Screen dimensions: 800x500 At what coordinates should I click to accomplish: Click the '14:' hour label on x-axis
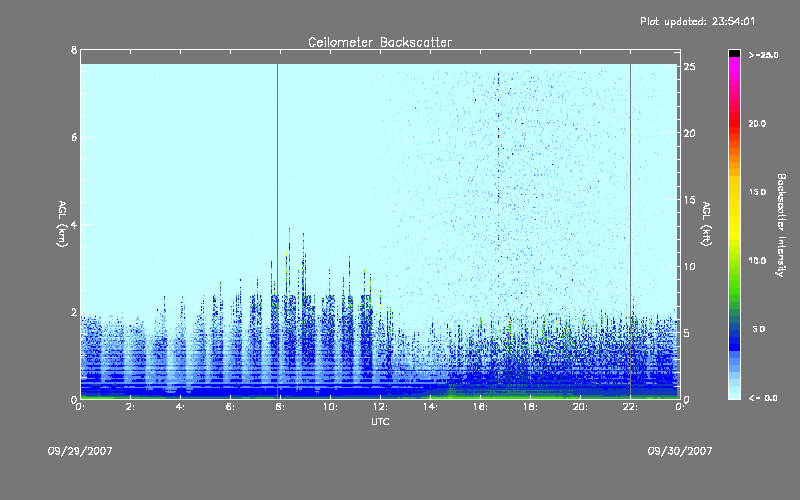pyautogui.click(x=430, y=407)
